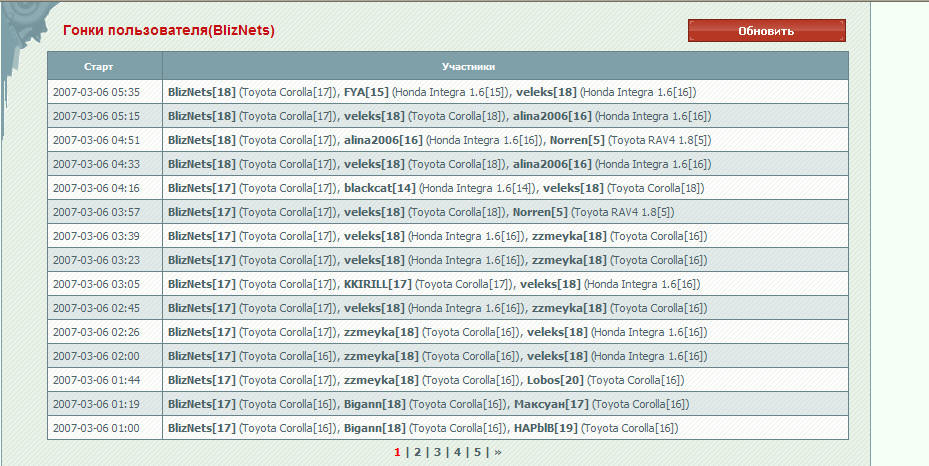
Task: Select start time 2007-03-06 02:45
Action: (x=97, y=308)
